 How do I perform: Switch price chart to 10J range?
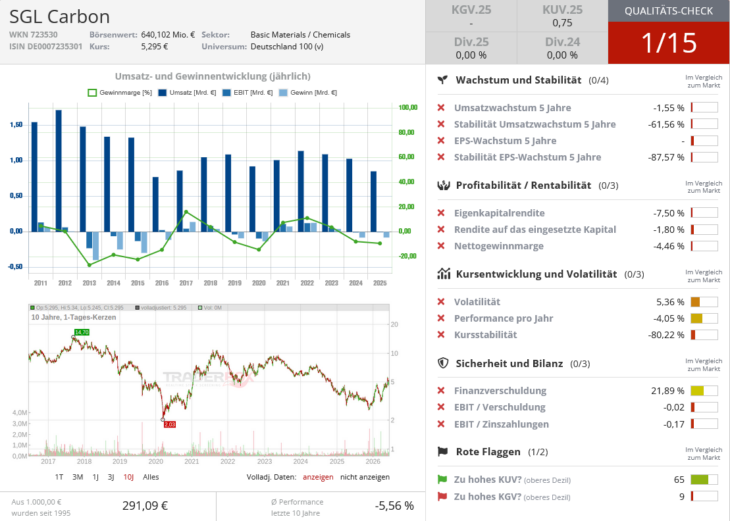[x=128, y=477]
